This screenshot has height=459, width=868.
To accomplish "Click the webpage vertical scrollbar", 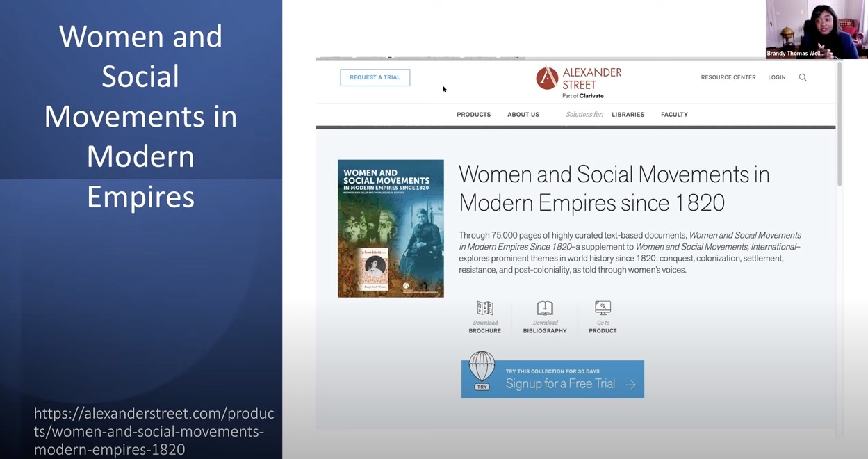I will 840,125.
